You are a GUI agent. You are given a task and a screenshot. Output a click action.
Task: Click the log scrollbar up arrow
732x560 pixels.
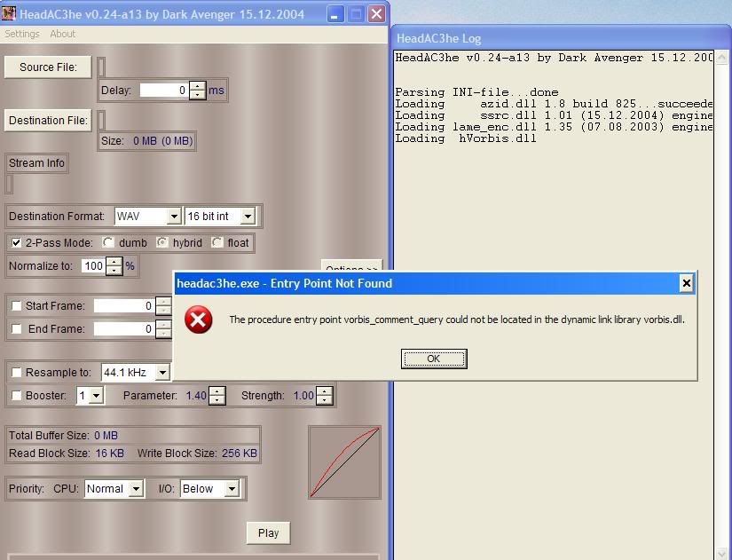721,57
